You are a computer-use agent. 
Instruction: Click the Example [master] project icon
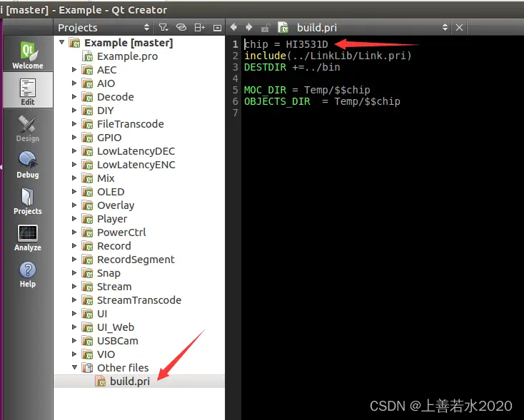[74, 43]
